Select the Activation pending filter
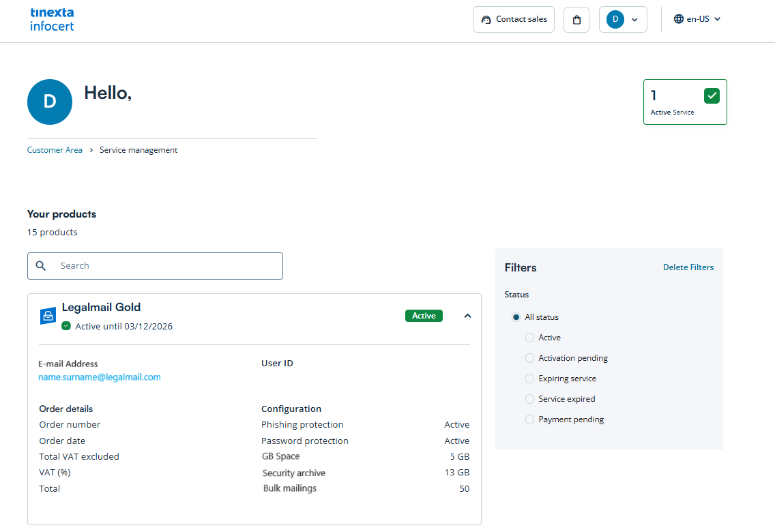Image resolution: width=775 pixels, height=532 pixels. [529, 358]
